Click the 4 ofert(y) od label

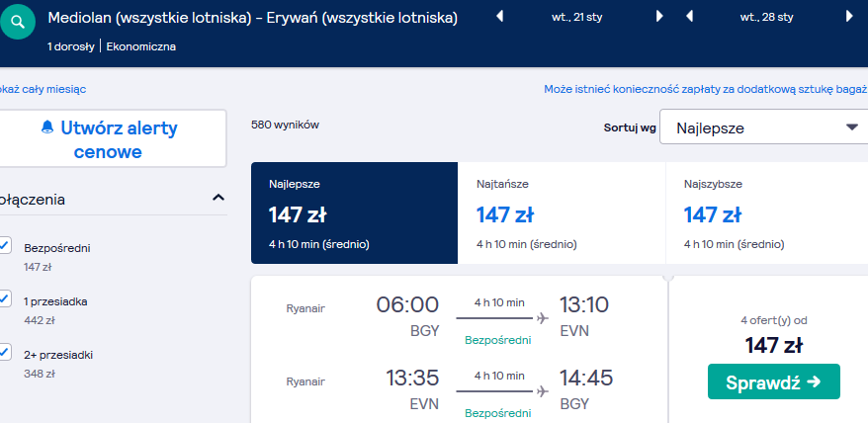774,320
